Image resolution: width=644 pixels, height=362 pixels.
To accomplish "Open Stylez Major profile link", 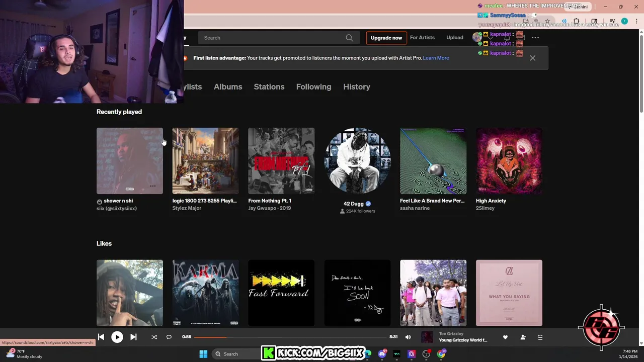I will [x=187, y=208].
